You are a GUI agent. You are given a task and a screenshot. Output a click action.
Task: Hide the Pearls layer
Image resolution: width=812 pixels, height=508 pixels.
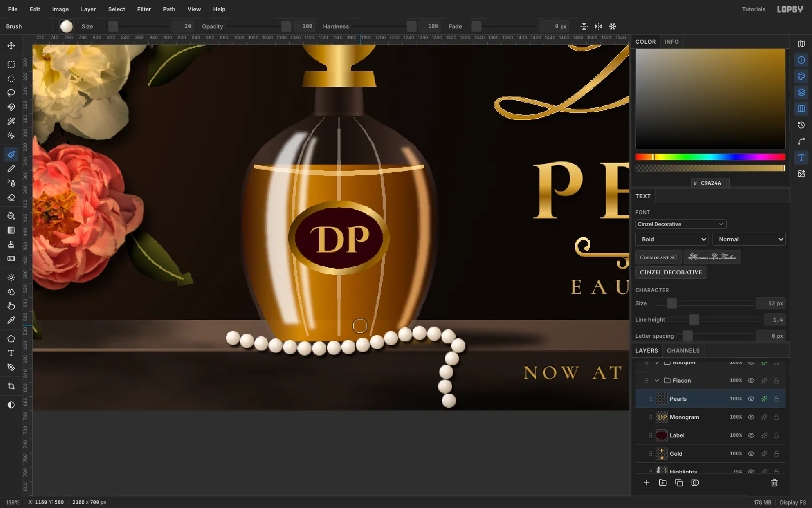click(751, 399)
